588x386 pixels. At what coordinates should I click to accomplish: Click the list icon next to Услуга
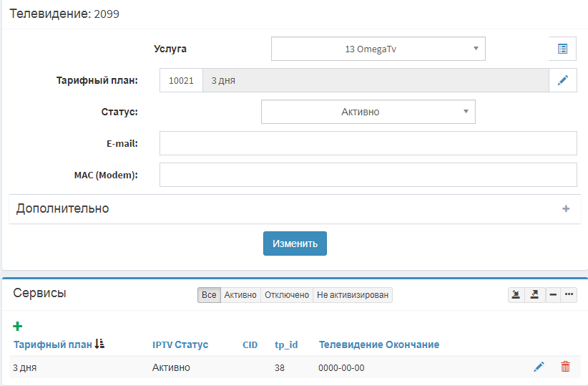(562, 49)
